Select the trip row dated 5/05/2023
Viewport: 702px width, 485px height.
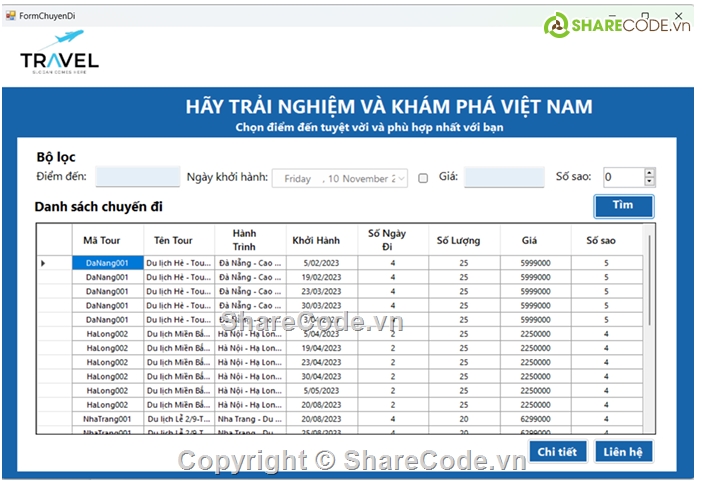pyautogui.click(x=316, y=390)
